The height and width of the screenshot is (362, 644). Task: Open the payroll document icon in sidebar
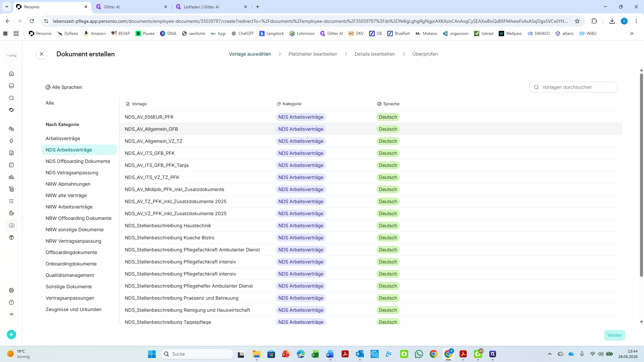11,189
